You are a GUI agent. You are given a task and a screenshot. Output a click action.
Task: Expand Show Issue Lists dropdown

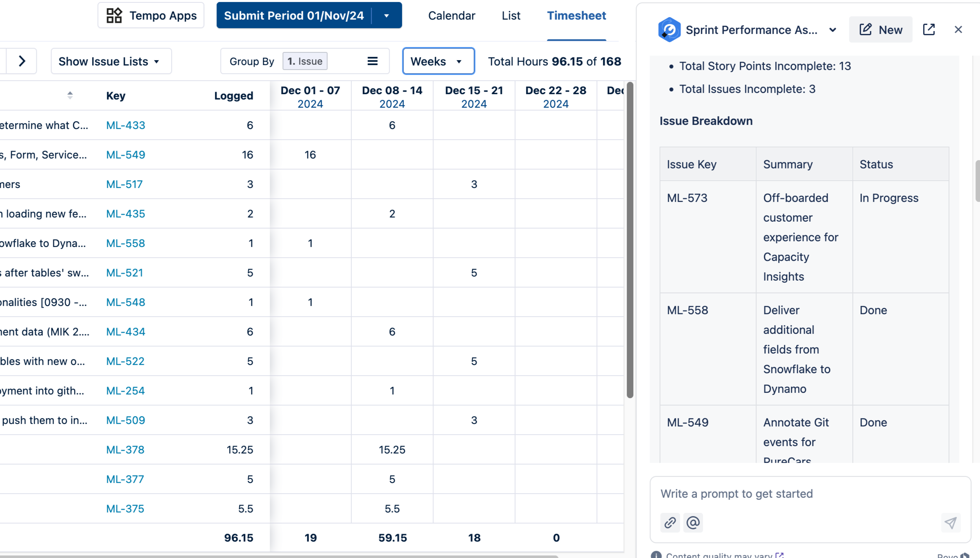click(x=111, y=61)
